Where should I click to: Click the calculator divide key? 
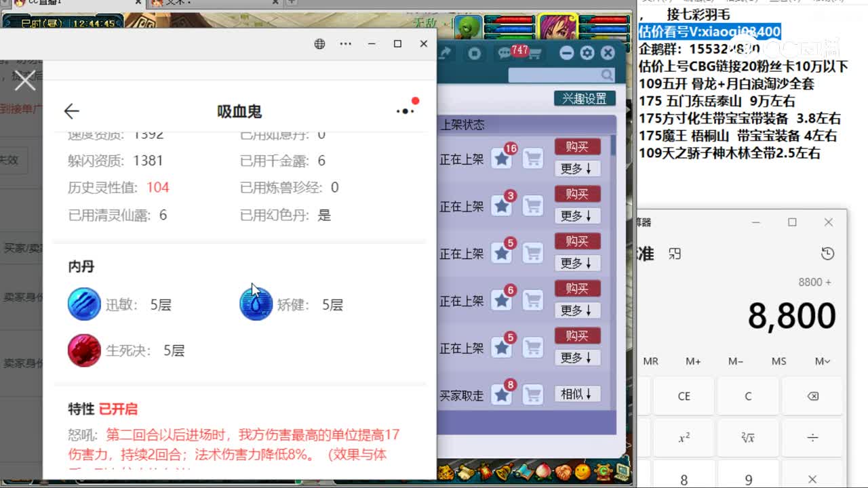pos(812,438)
